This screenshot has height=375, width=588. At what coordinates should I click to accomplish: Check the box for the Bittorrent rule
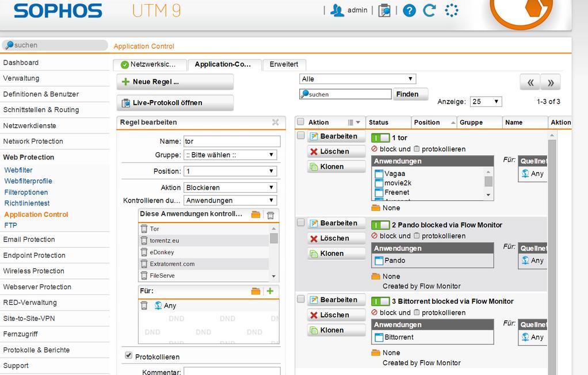301,299
